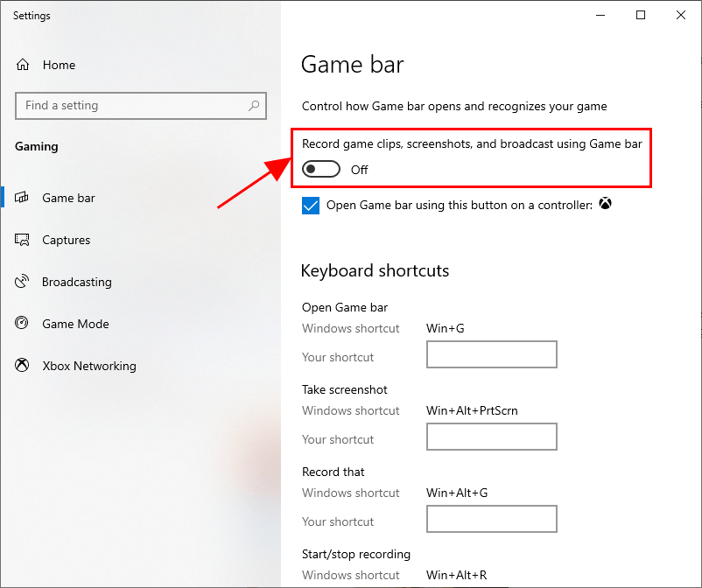Click the Win+G shortcut text

[445, 328]
